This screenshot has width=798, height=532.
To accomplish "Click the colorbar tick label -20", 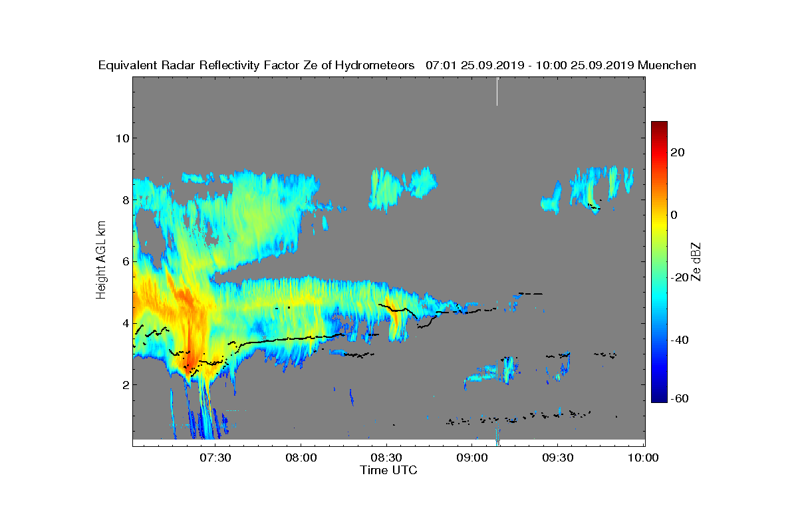I will click(x=679, y=277).
